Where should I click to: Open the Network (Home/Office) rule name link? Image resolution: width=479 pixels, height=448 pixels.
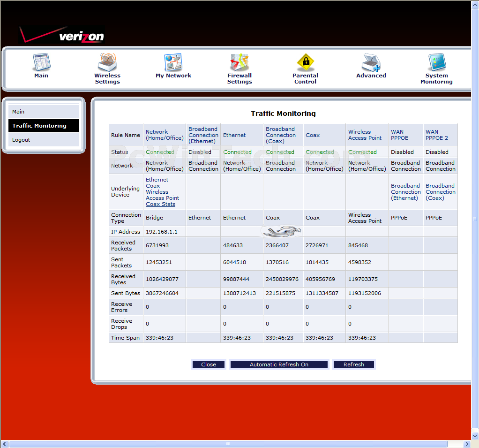click(x=164, y=135)
